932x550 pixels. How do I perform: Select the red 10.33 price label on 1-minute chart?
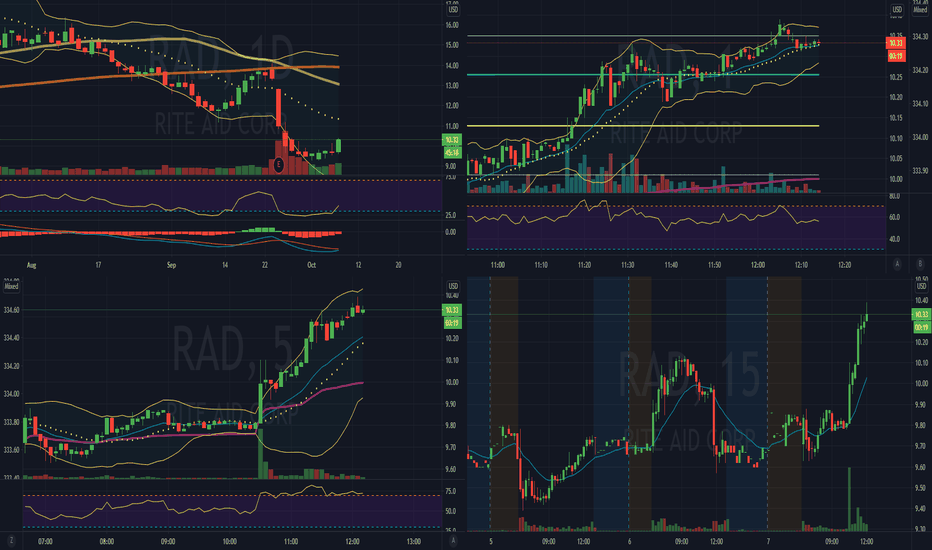point(895,43)
